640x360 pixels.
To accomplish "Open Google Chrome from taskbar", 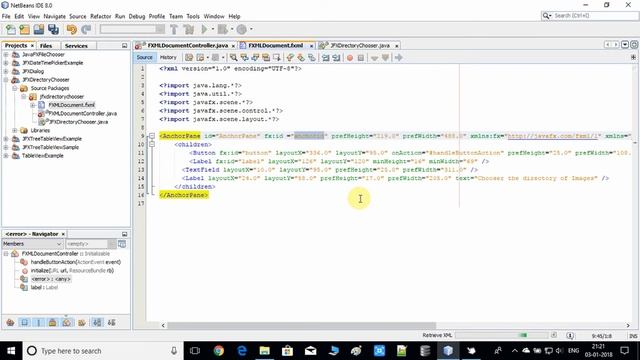I will (x=218, y=351).
